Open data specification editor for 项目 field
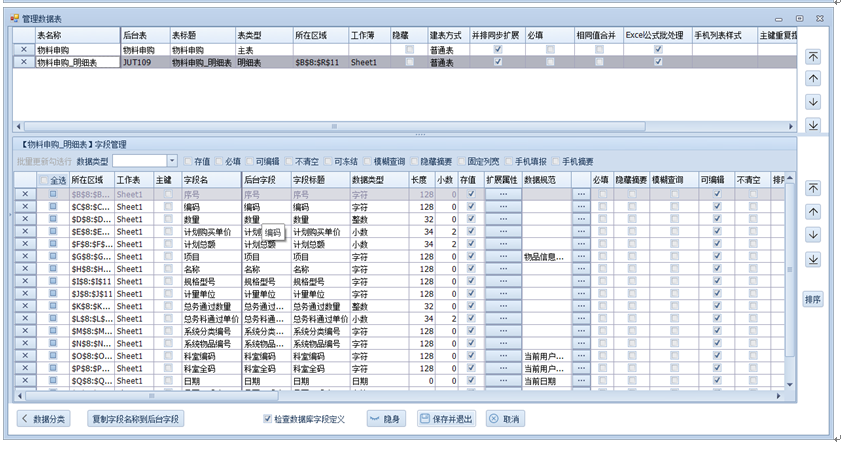The height and width of the screenshot is (455, 855). click(581, 256)
